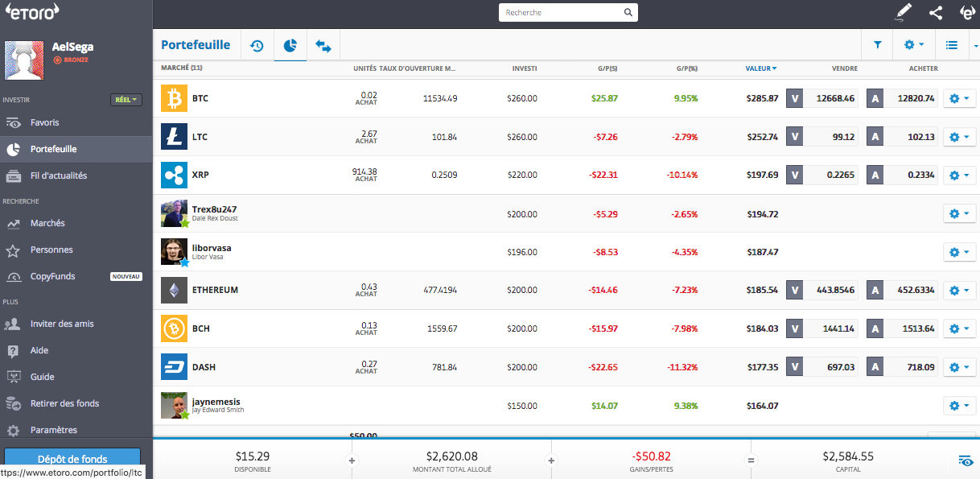980x479 pixels.
Task: Click the LTC sell button 99.12
Action: click(x=822, y=137)
